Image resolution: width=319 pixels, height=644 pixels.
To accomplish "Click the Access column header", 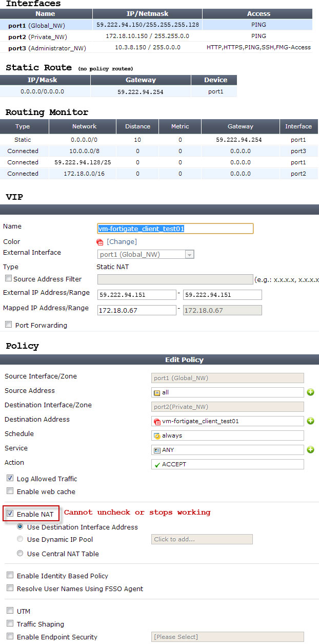I will [x=258, y=14].
